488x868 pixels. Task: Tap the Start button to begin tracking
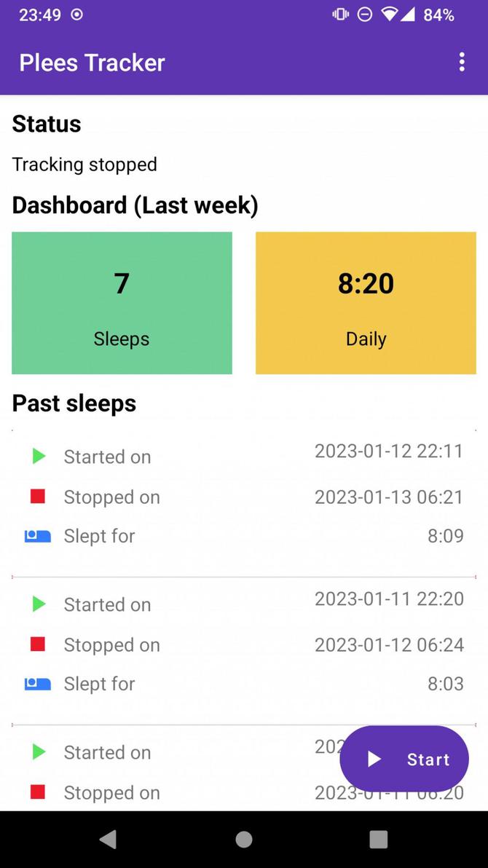point(404,759)
